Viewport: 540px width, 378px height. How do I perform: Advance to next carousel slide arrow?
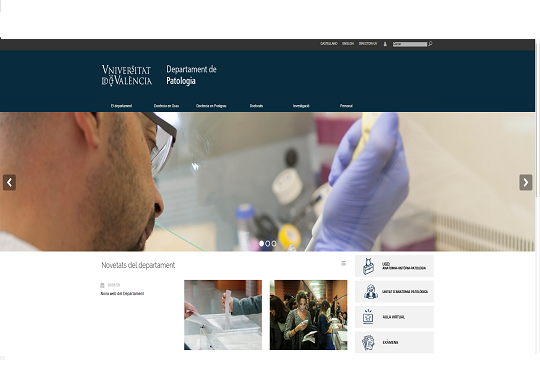(x=526, y=182)
